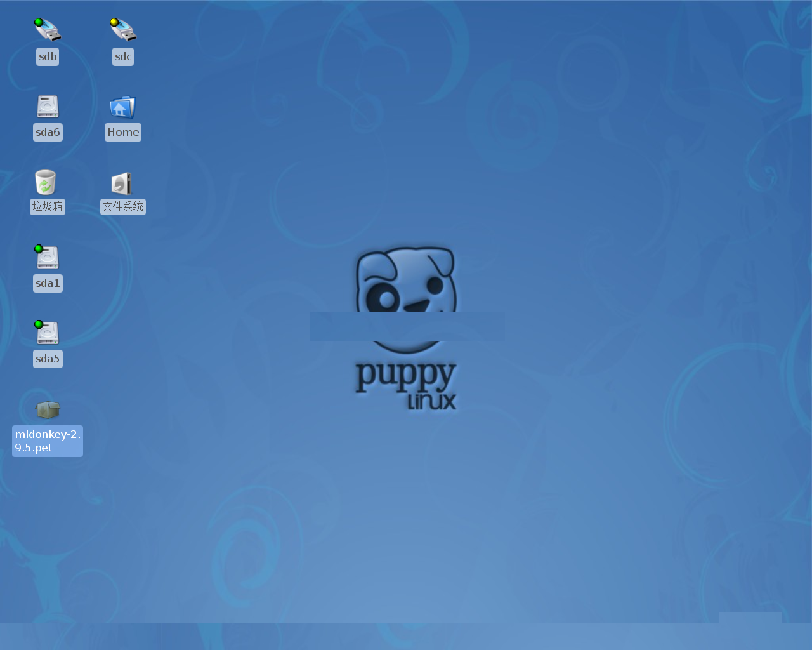
Task: Open the 垃圾箱 trash bin icon
Action: (x=46, y=182)
